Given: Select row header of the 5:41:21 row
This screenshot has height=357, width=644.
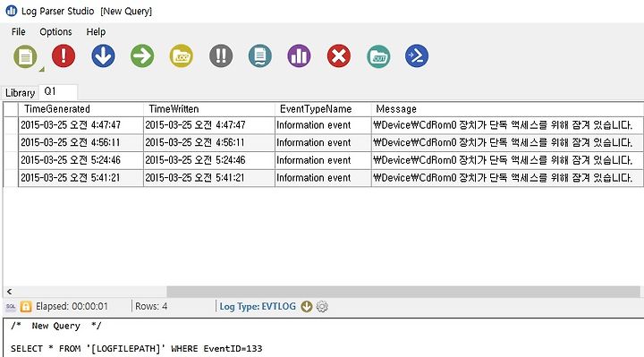Looking at the screenshot, I should tap(11, 178).
